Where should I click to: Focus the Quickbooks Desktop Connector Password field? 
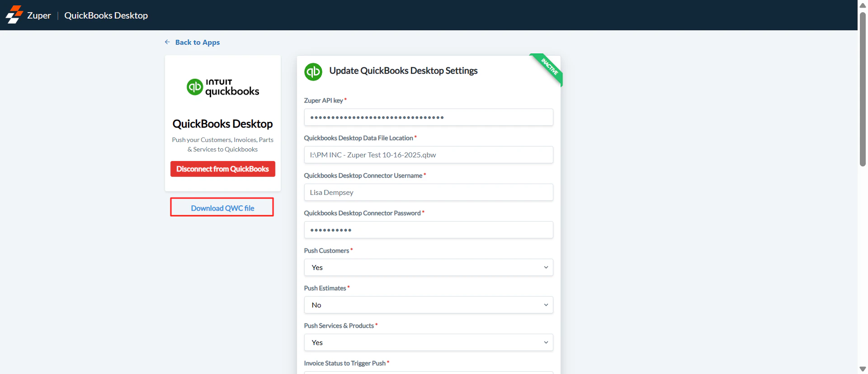[x=429, y=230]
